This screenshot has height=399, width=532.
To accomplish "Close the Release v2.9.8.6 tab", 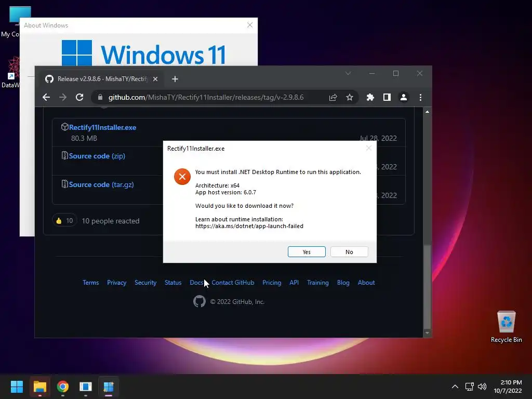I will pyautogui.click(x=155, y=79).
